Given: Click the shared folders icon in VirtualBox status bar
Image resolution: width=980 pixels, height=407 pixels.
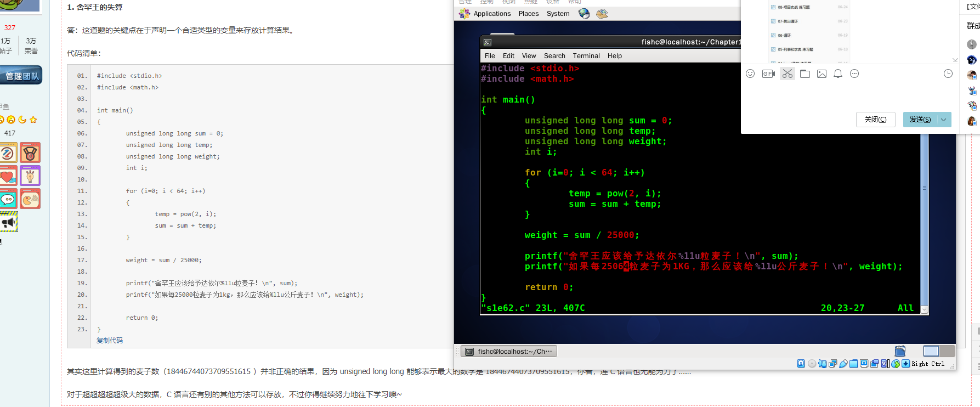Looking at the screenshot, I should point(854,364).
